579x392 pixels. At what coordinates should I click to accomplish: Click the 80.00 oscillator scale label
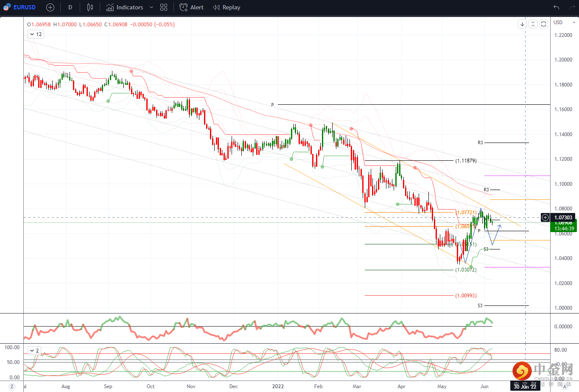[561, 350]
